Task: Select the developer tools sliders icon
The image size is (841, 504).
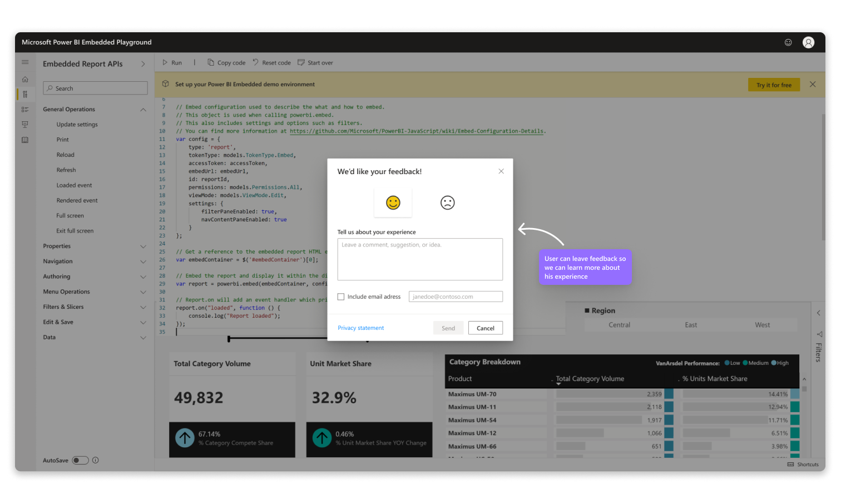Action: pos(25,95)
